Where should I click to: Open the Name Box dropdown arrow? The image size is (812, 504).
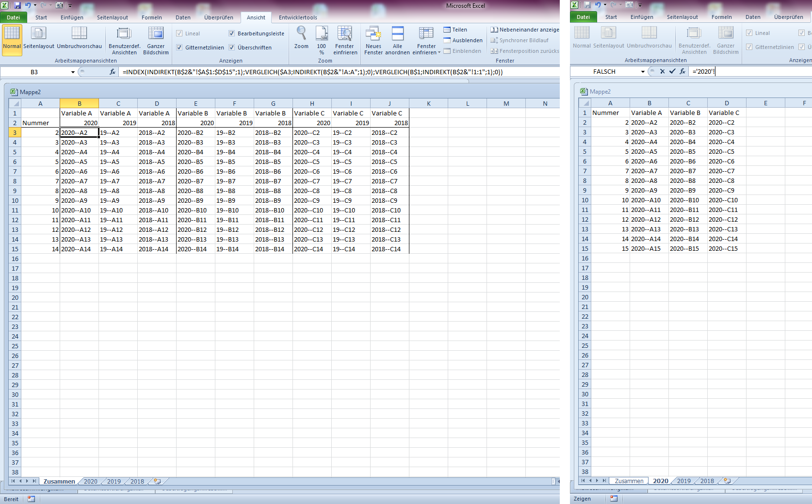(72, 71)
